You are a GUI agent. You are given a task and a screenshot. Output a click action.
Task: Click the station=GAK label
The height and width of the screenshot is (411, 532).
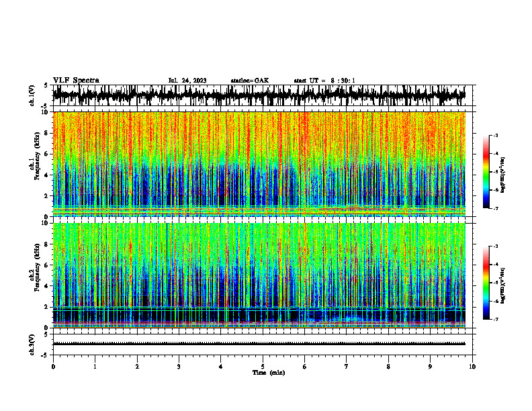click(x=250, y=81)
